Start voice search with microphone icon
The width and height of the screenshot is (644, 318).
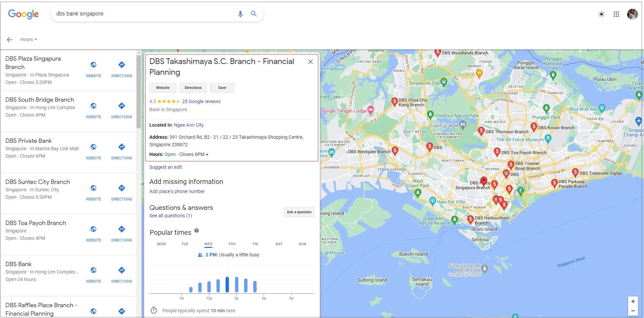[240, 14]
